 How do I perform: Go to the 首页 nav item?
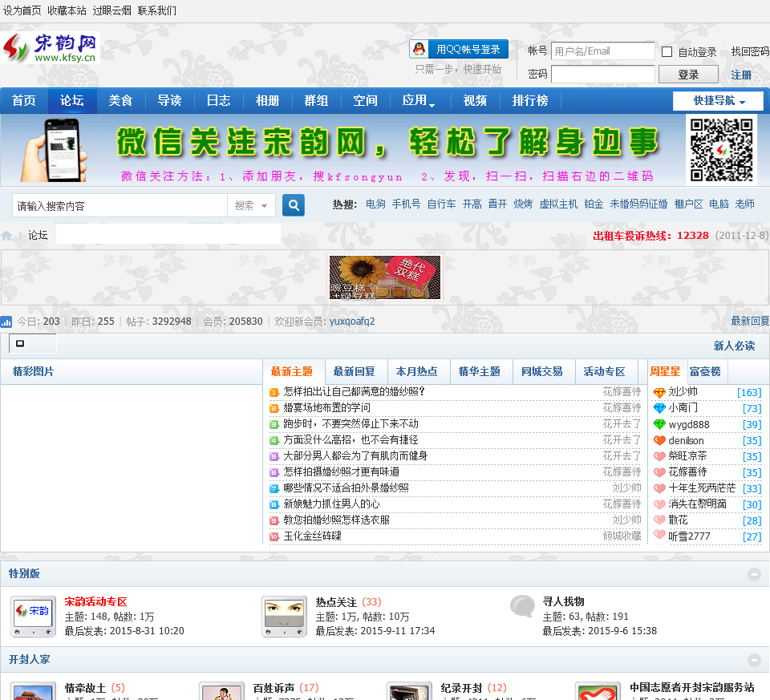click(x=24, y=101)
